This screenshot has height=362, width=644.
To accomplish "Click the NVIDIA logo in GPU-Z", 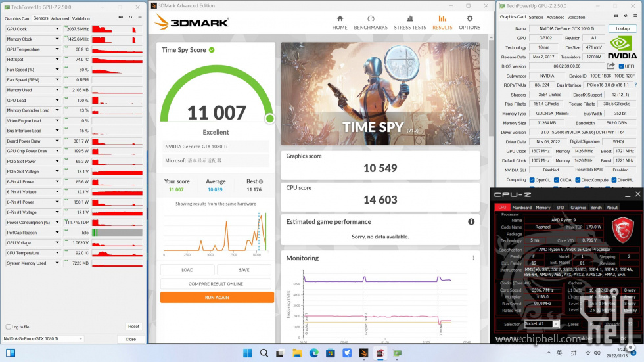I will [x=622, y=49].
